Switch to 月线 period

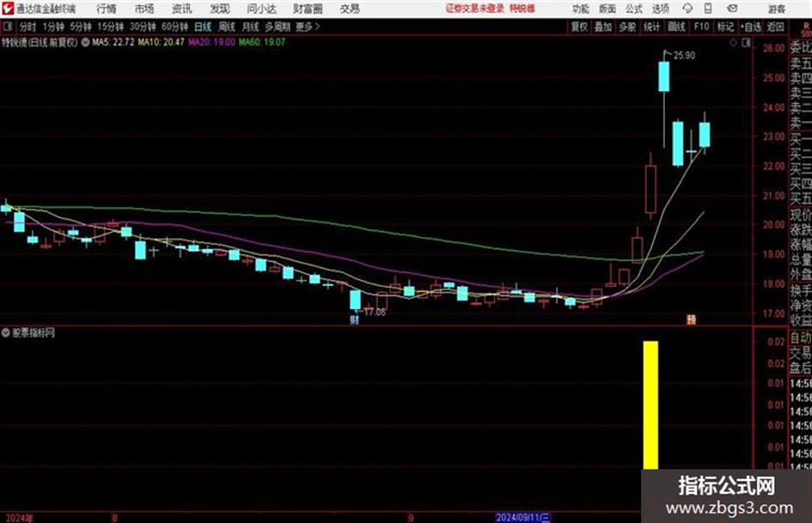(x=251, y=27)
